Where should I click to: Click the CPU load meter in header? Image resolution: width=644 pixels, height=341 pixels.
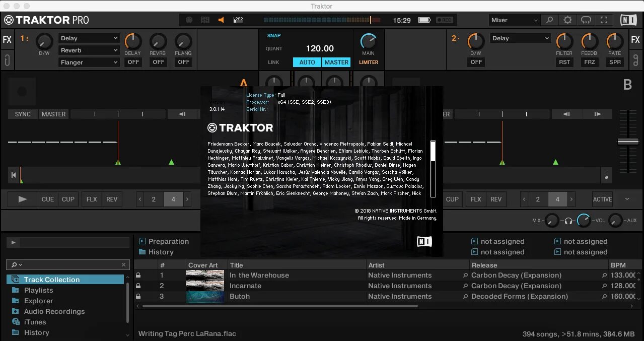[x=238, y=20]
